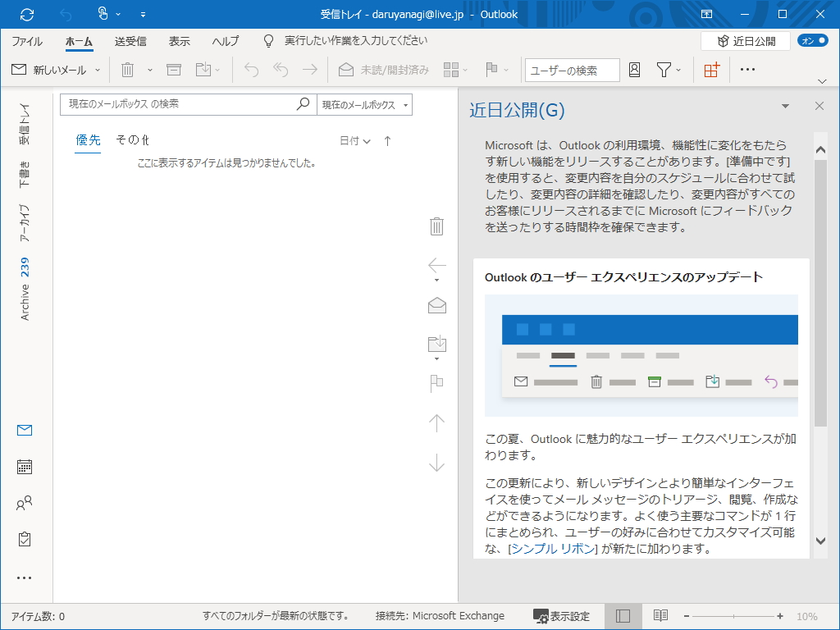This screenshot has height=630, width=840.
Task: Open the address book icon beside the search box
Action: point(634,70)
